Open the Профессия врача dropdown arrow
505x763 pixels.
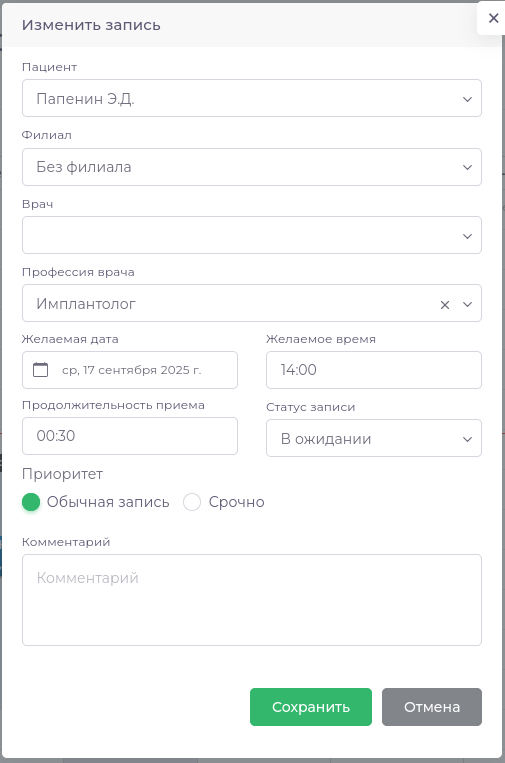coord(467,304)
